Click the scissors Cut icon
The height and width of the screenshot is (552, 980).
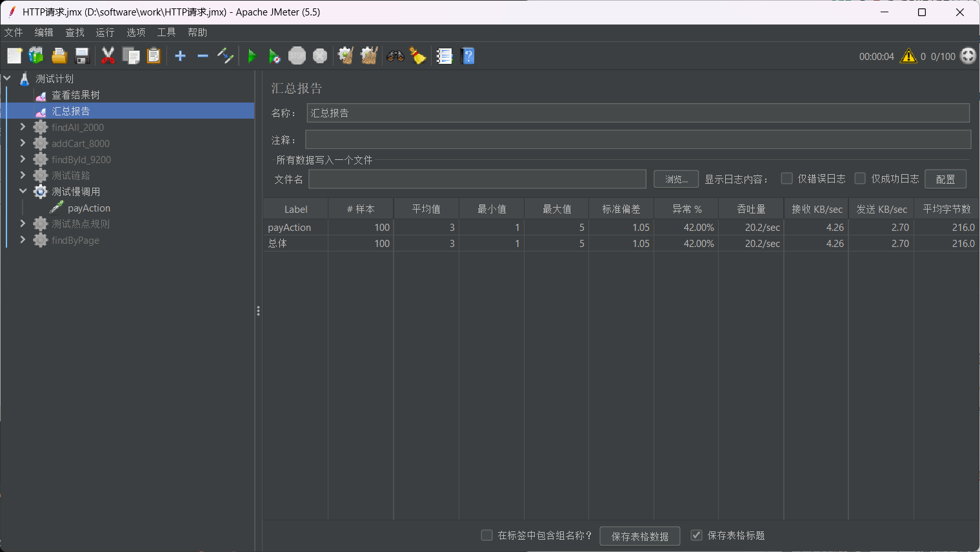point(108,57)
